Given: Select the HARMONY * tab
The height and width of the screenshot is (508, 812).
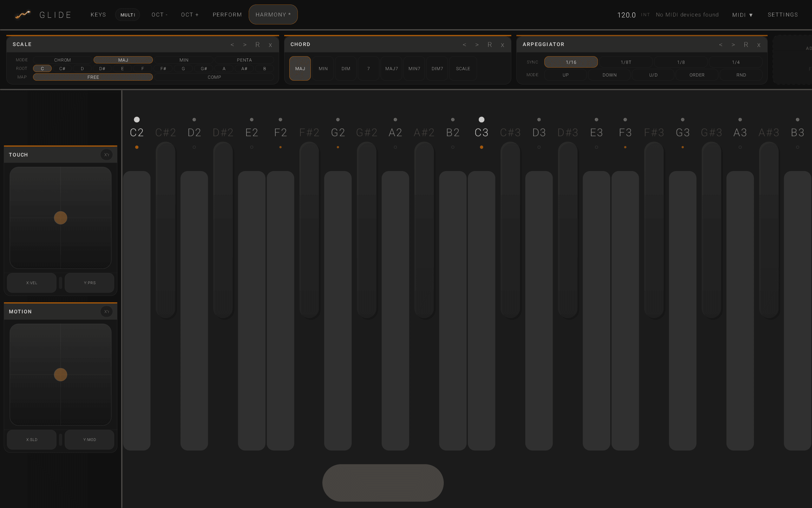Looking at the screenshot, I should click(x=273, y=15).
